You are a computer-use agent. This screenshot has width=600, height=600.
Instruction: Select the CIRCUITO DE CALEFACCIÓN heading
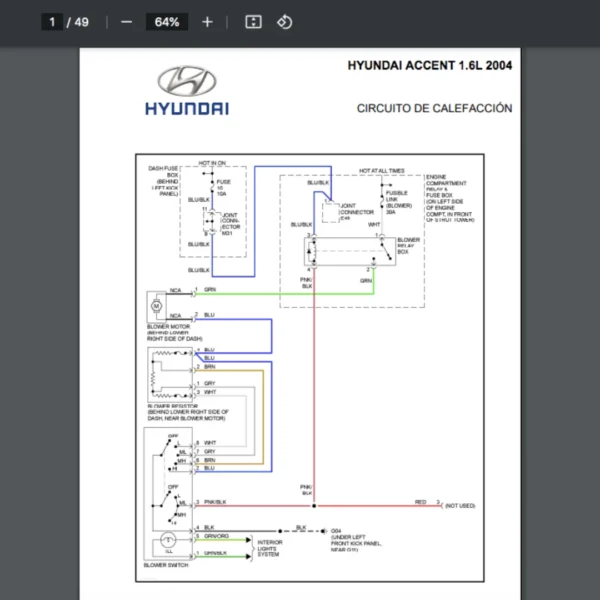click(434, 108)
